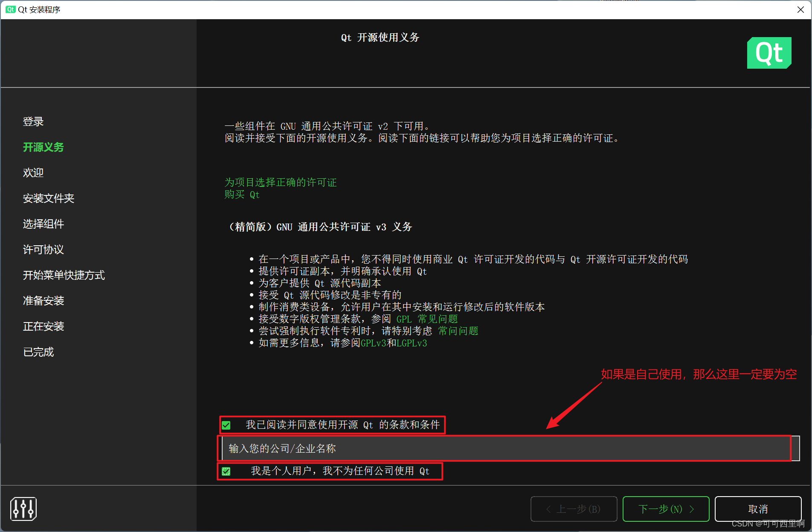Screen dimensions: 812x532
Task: Click the 取消 cancel button
Action: pyautogui.click(x=758, y=509)
